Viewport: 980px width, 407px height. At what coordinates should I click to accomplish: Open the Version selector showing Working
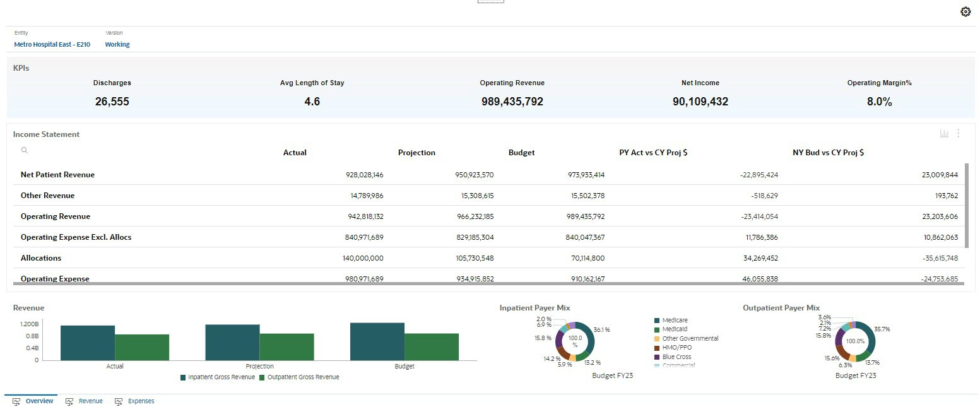pos(117,44)
